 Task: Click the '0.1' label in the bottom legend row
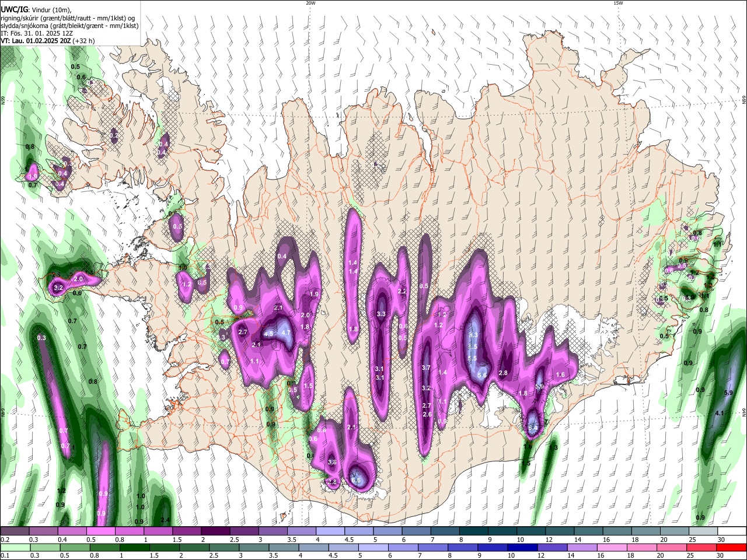[x=5, y=555]
